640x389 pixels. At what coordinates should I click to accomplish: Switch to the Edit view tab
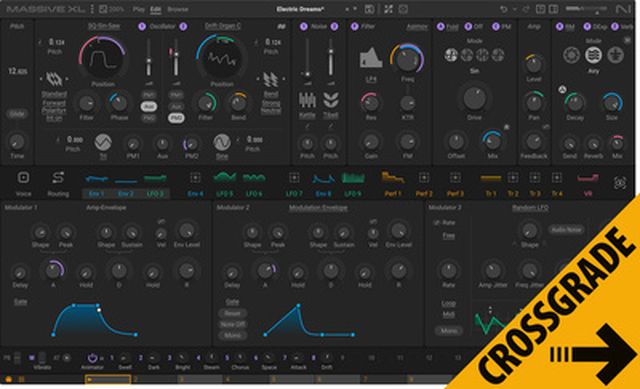[x=156, y=9]
